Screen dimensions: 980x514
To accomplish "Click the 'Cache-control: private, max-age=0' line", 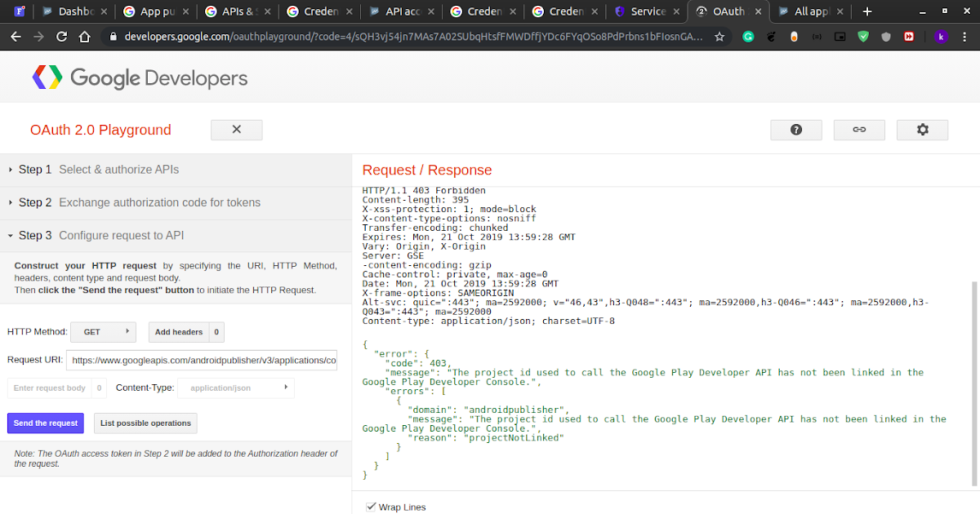I will 455,274.
